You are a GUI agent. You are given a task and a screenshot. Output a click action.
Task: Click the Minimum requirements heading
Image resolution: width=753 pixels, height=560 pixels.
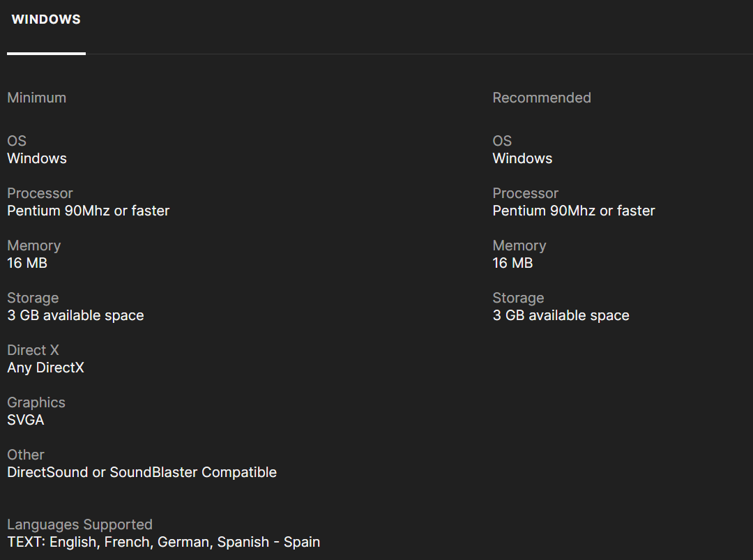pos(37,98)
